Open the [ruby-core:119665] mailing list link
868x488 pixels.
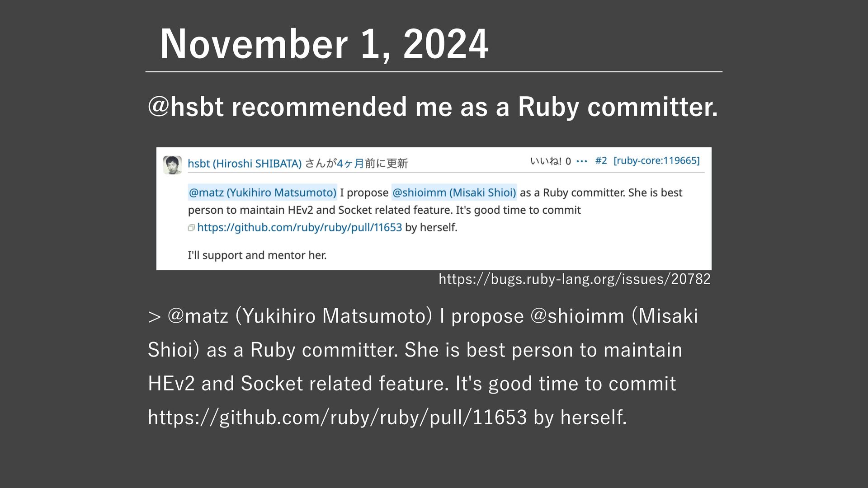(x=656, y=161)
